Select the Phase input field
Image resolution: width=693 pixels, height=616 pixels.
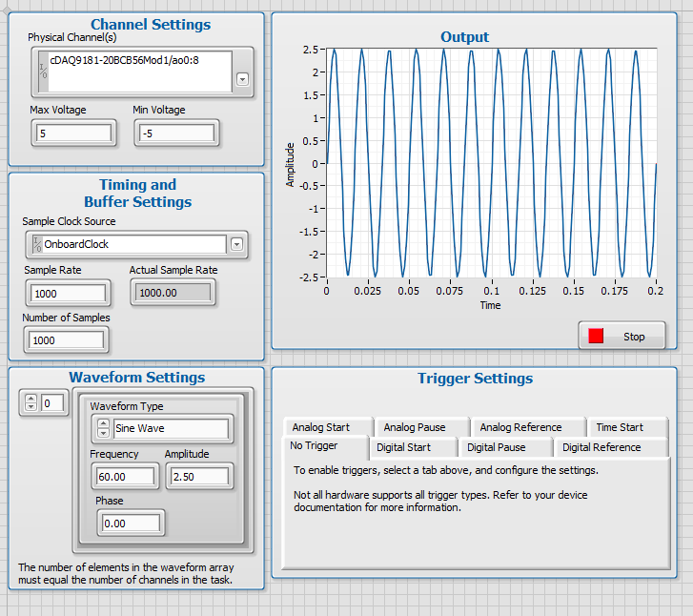[129, 523]
